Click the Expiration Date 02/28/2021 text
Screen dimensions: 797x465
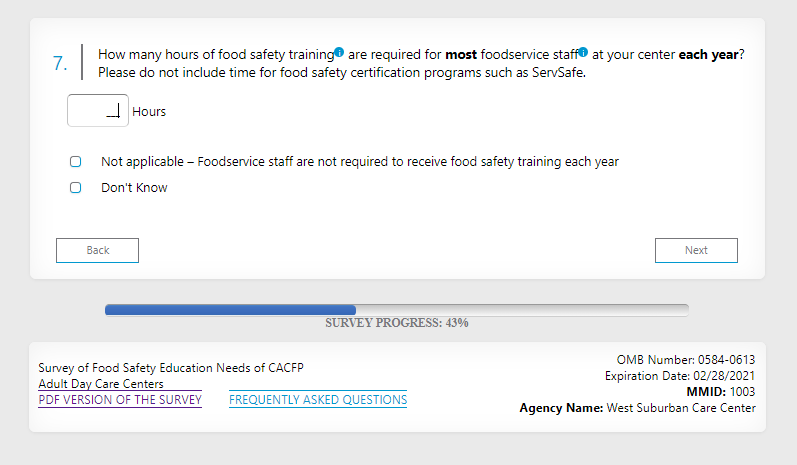680,376
